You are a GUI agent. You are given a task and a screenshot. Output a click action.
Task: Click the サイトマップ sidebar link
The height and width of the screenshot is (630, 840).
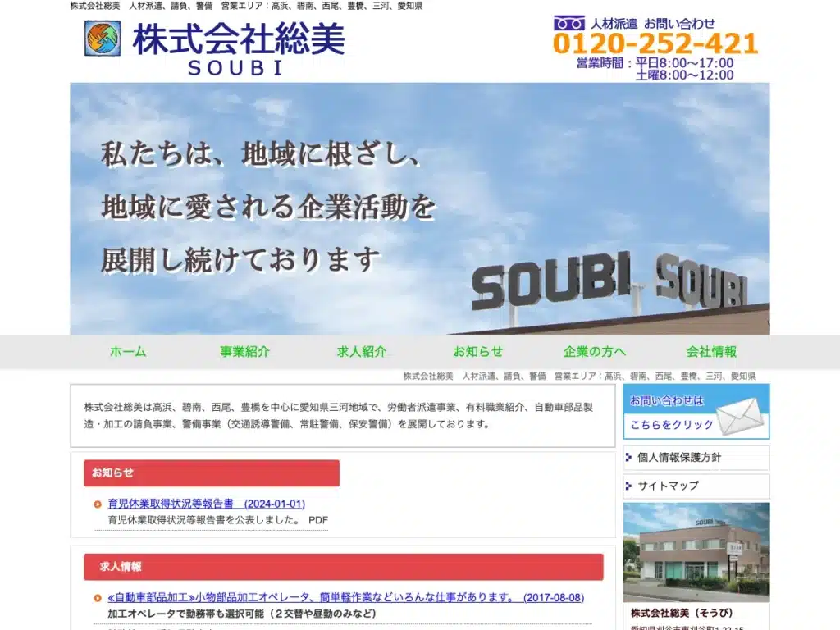click(x=696, y=486)
